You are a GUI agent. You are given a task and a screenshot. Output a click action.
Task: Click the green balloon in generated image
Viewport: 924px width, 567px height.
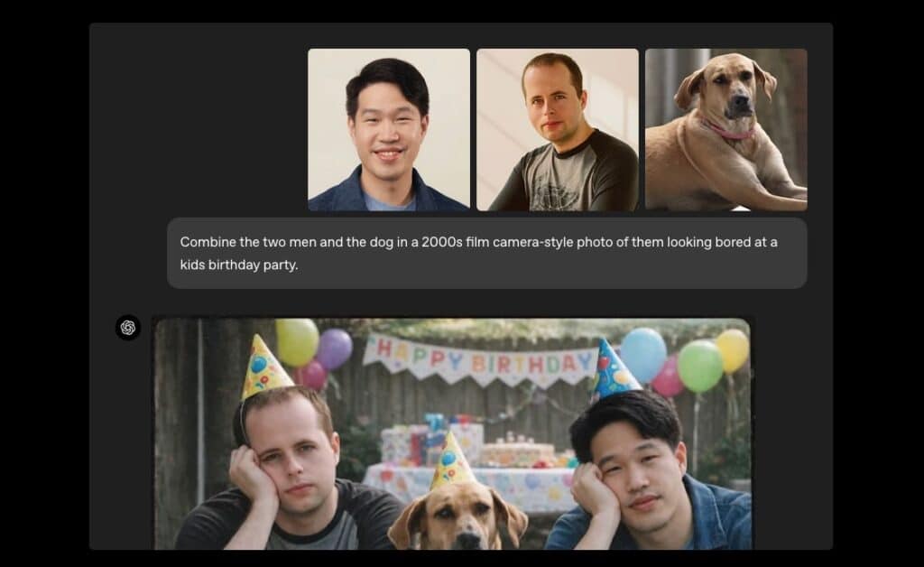(x=699, y=366)
